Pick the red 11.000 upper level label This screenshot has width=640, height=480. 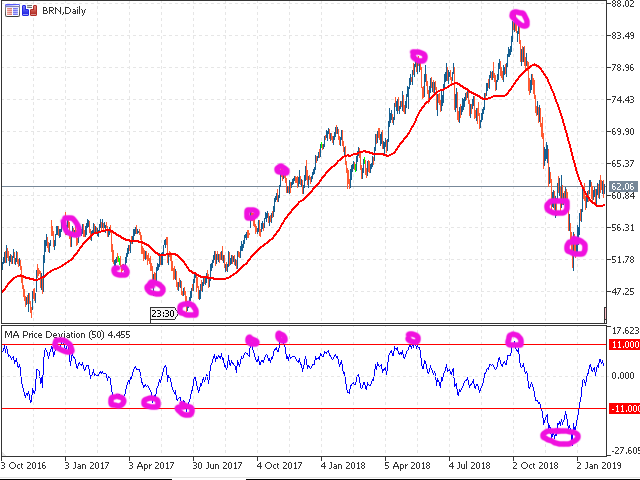(x=624, y=344)
